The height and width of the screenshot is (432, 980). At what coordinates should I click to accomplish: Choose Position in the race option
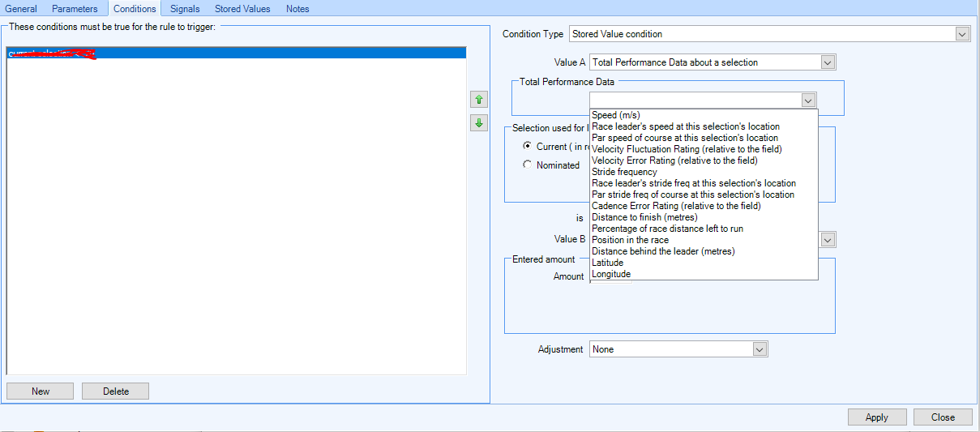click(704, 240)
